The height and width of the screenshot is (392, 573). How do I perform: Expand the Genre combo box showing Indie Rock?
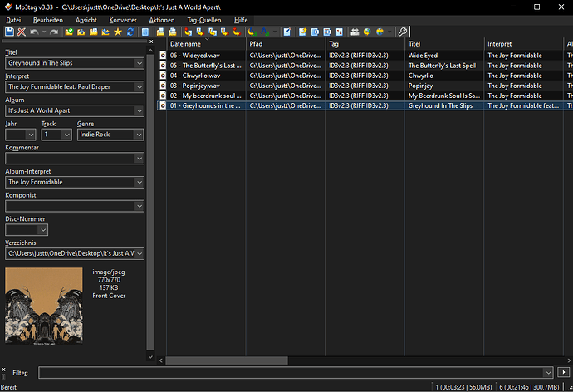(140, 135)
